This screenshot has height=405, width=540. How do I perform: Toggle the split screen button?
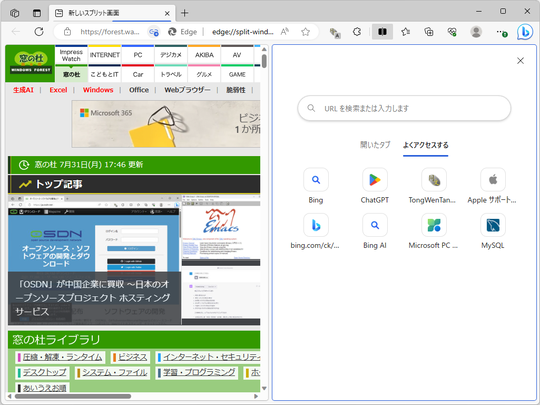click(382, 32)
